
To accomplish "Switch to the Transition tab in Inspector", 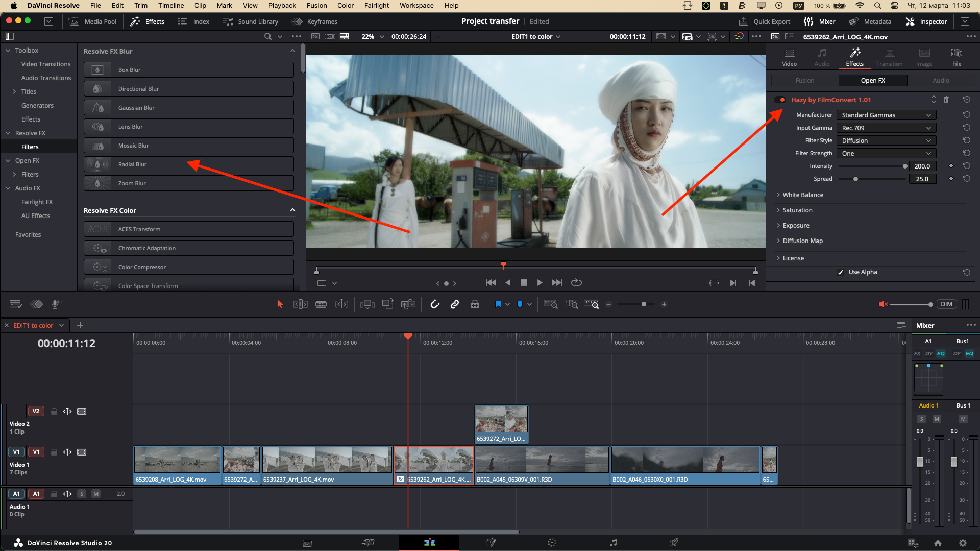I will [889, 56].
